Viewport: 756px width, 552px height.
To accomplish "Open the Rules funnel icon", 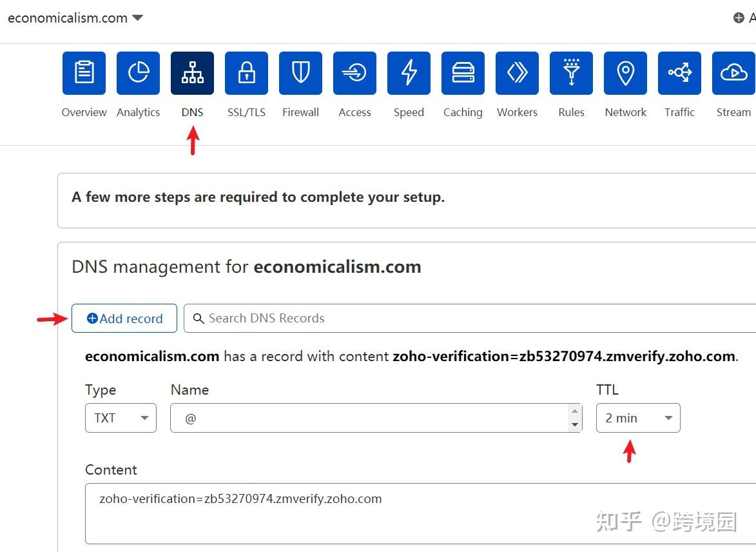I will [571, 73].
